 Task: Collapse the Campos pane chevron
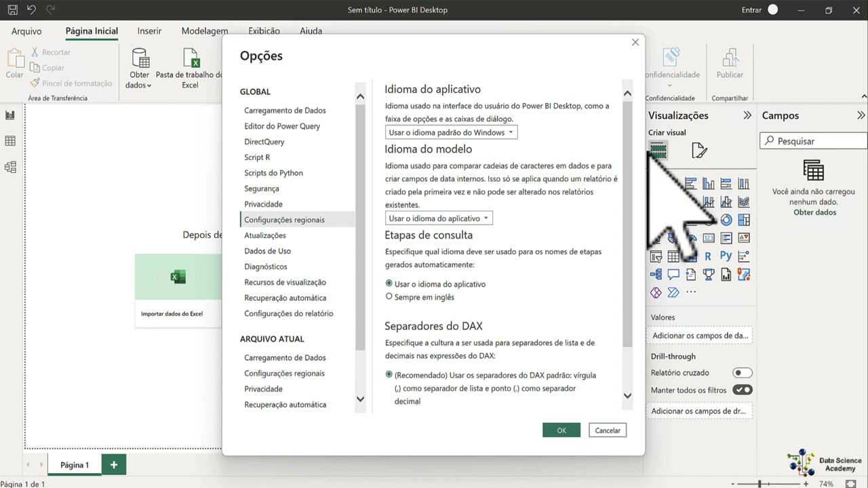pyautogui.click(x=861, y=115)
